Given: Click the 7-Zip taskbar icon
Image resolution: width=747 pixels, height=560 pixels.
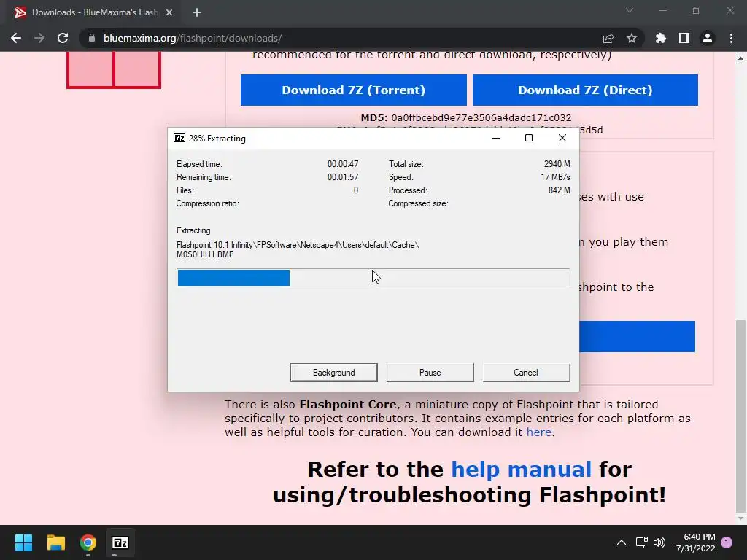Looking at the screenshot, I should [x=120, y=542].
